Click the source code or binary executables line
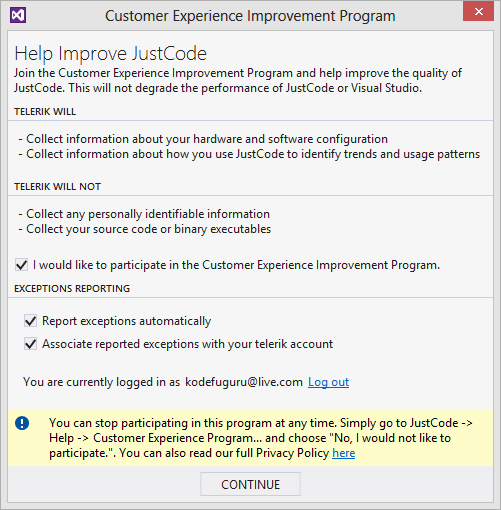This screenshot has width=501, height=510. click(145, 229)
